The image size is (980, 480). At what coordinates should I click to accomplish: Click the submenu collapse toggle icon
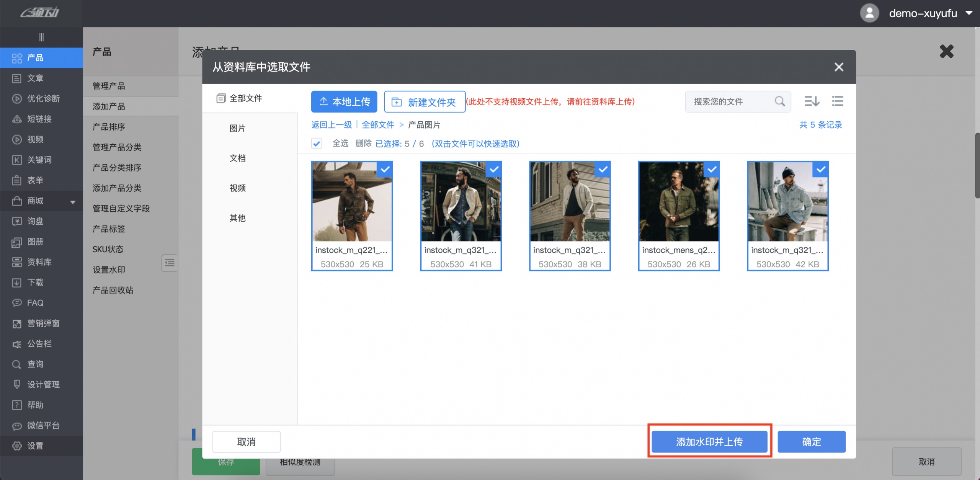169,263
